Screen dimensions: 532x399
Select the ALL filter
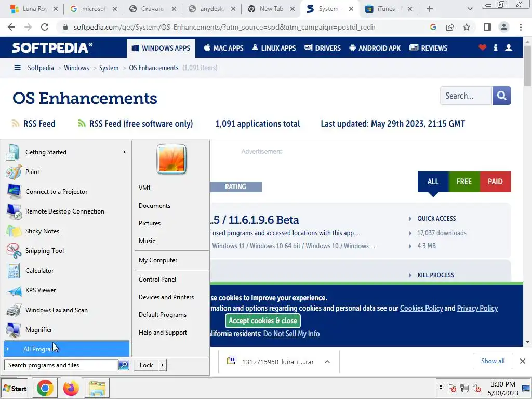pos(433,182)
